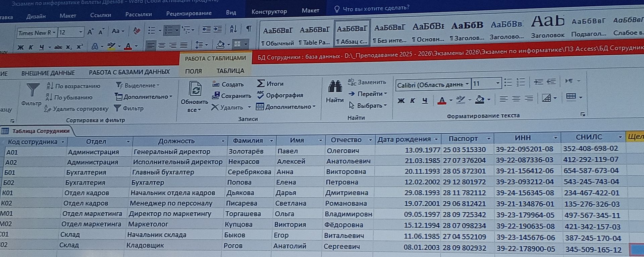Open the Рецензирование Word tab
644x257 pixels.
189,13
